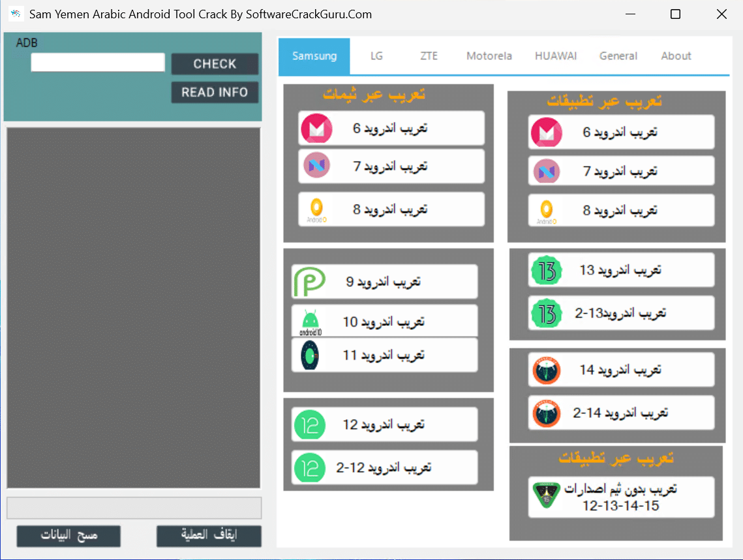Screen dimensions: 743x560
Task: Click the CHECK button
Action: click(x=215, y=64)
